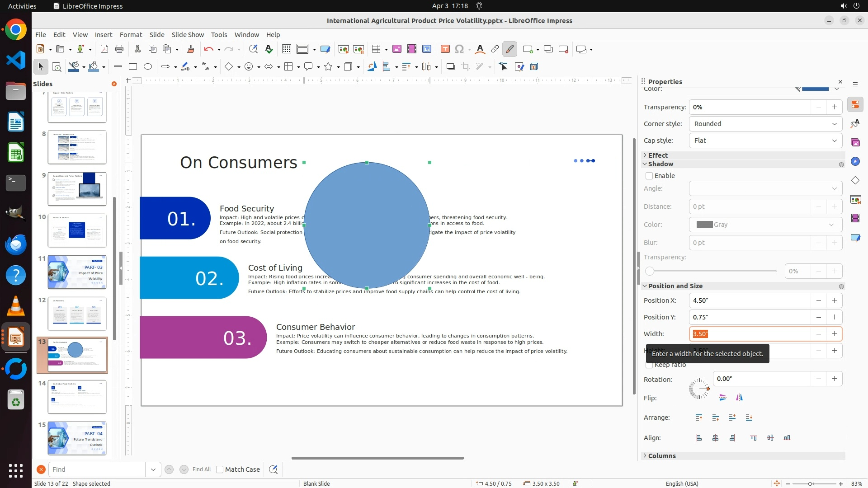Flip the shape vertically
The width and height of the screenshot is (868, 488).
pos(722,398)
